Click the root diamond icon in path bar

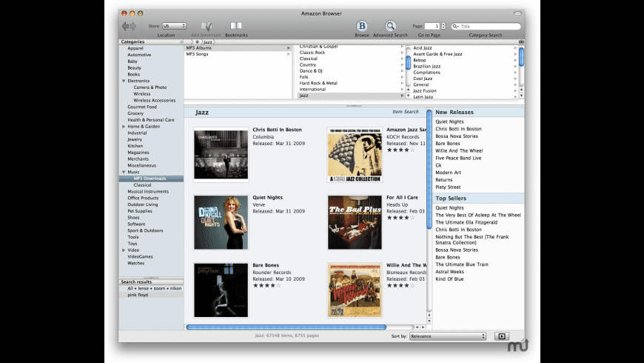coord(197,42)
